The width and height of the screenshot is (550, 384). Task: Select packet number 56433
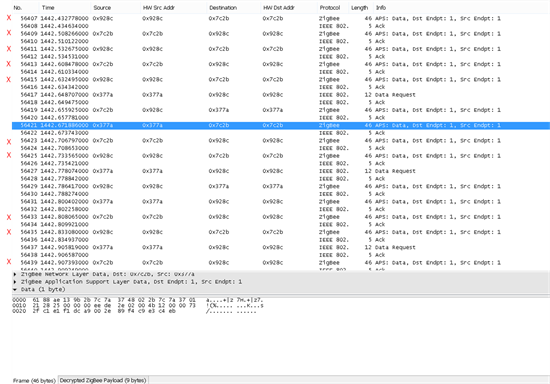click(x=281, y=217)
